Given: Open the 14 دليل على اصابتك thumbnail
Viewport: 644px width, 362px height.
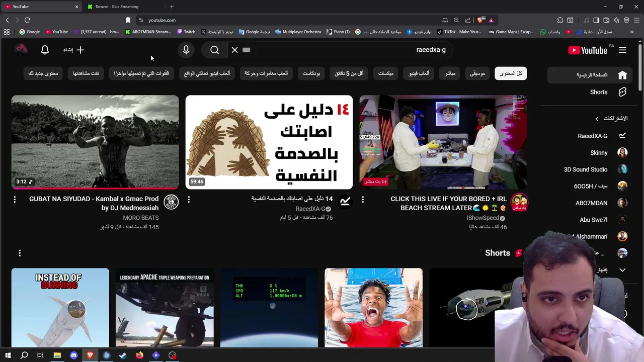Looking at the screenshot, I should point(269,142).
